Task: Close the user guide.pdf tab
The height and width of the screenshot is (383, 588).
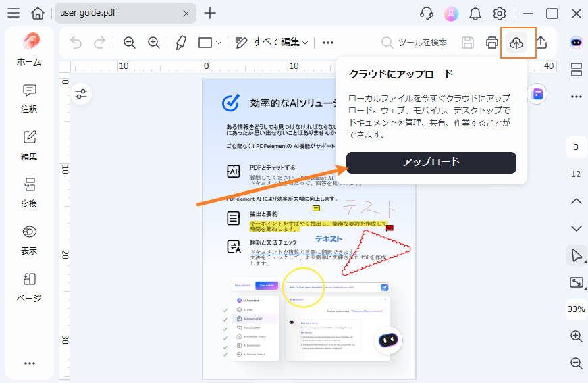Action: point(186,14)
